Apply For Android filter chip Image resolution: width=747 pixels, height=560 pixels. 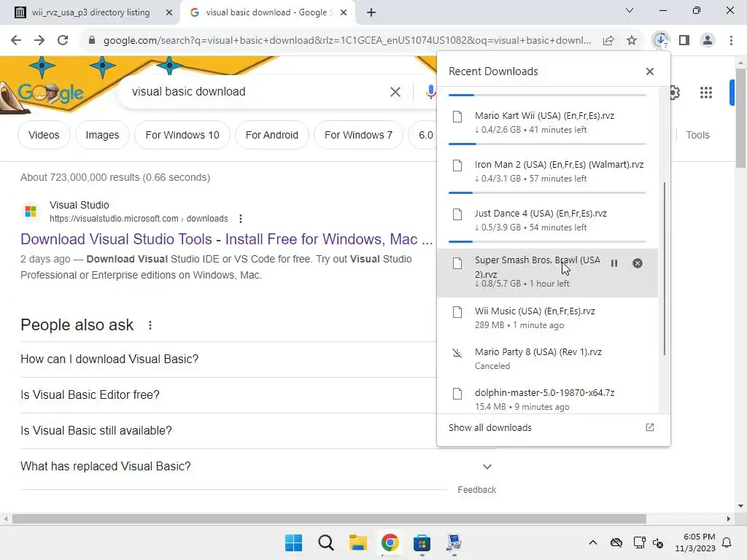[272, 135]
